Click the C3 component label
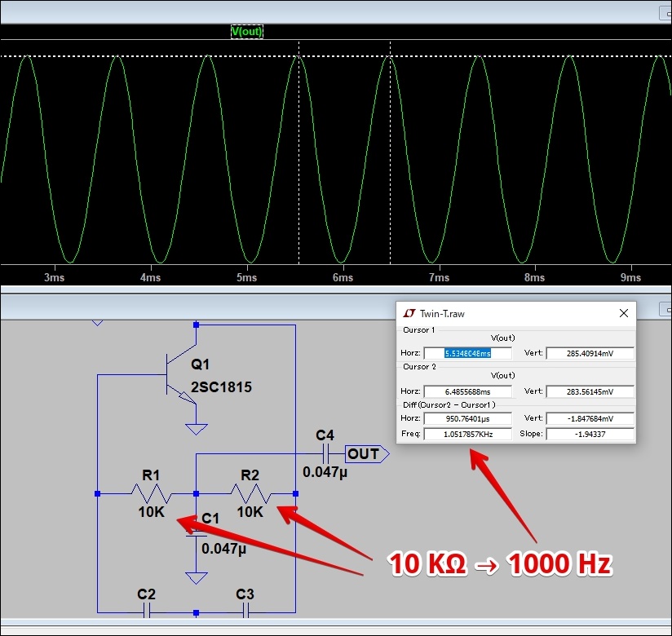Screen dimensions: 672x636 coord(245,594)
